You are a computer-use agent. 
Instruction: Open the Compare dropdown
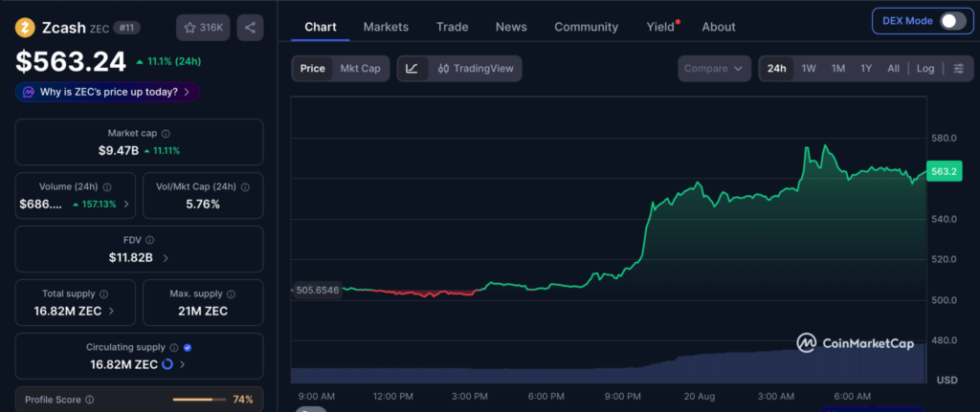(714, 69)
